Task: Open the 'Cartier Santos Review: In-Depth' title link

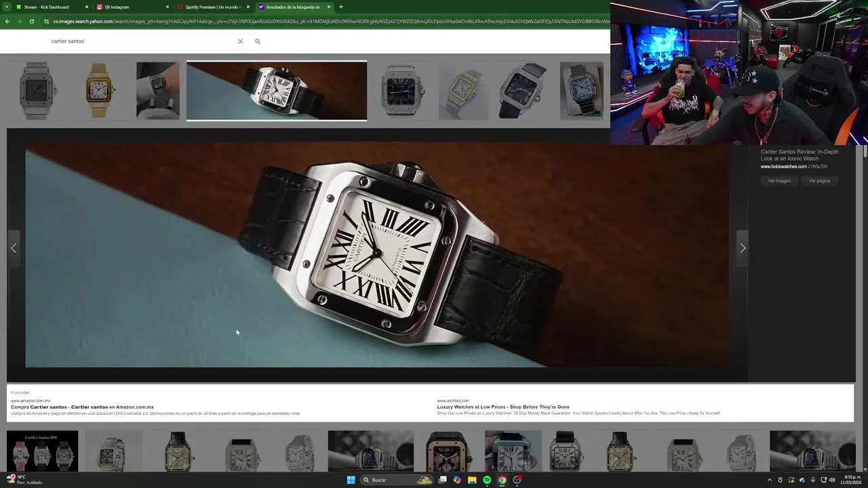Action: pyautogui.click(x=800, y=155)
